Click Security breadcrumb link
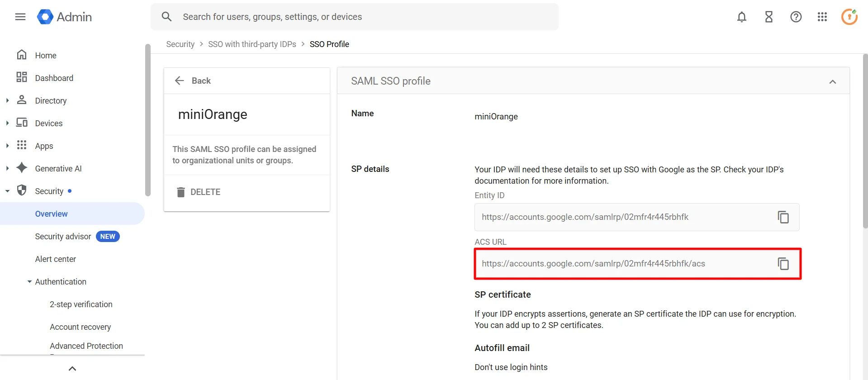The height and width of the screenshot is (380, 868). click(x=180, y=44)
